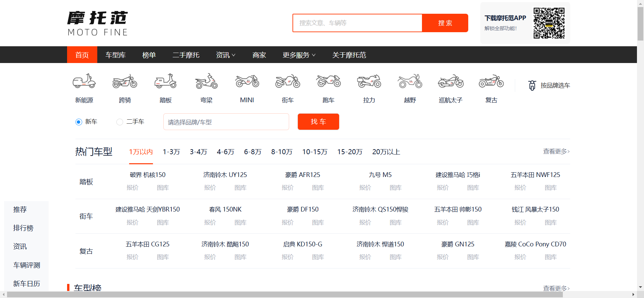Open 图库 under 豪爵 GN125
Image resolution: width=644 pixels, height=298 pixels.
click(x=473, y=257)
